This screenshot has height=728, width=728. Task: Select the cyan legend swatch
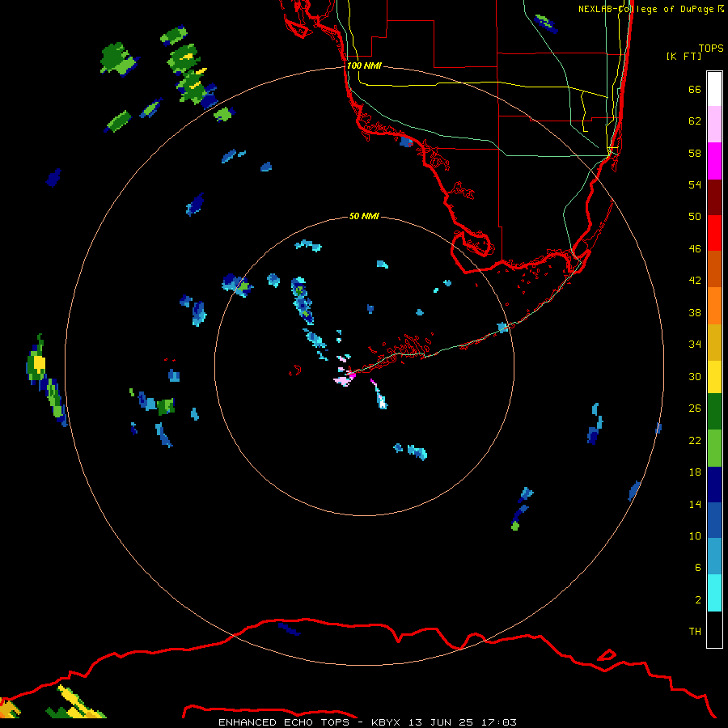point(714,593)
